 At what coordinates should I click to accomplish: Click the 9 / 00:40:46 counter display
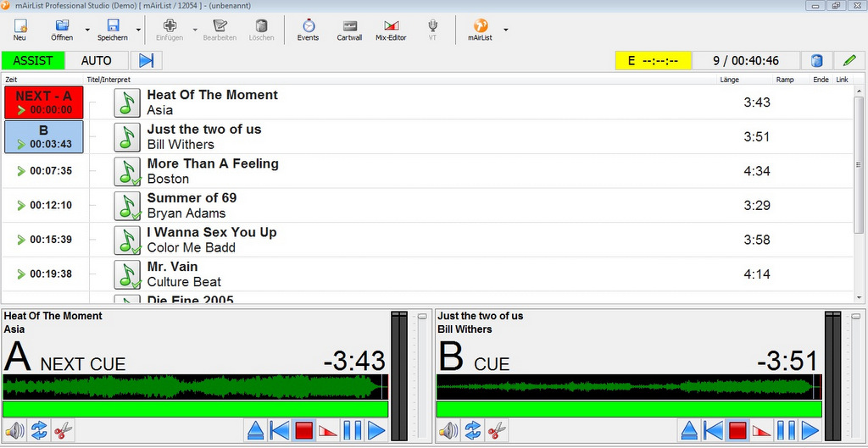pyautogui.click(x=746, y=60)
